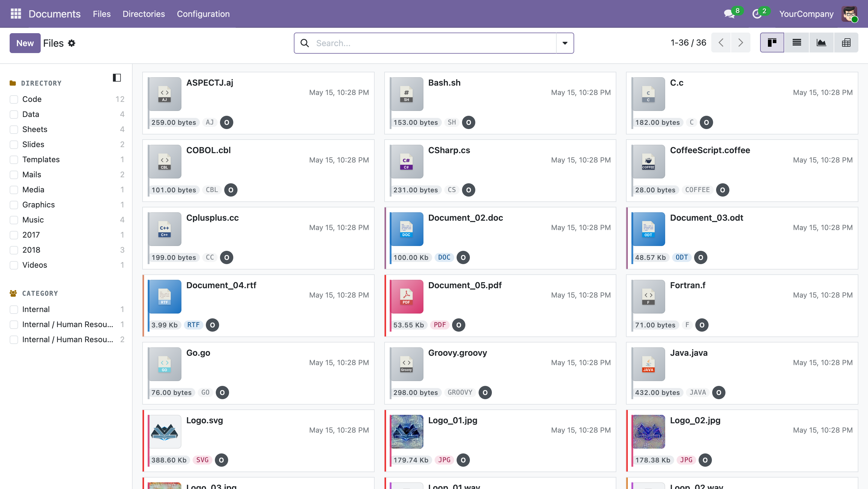
Task: Click the SVG tag on Logo.svg
Action: (203, 460)
